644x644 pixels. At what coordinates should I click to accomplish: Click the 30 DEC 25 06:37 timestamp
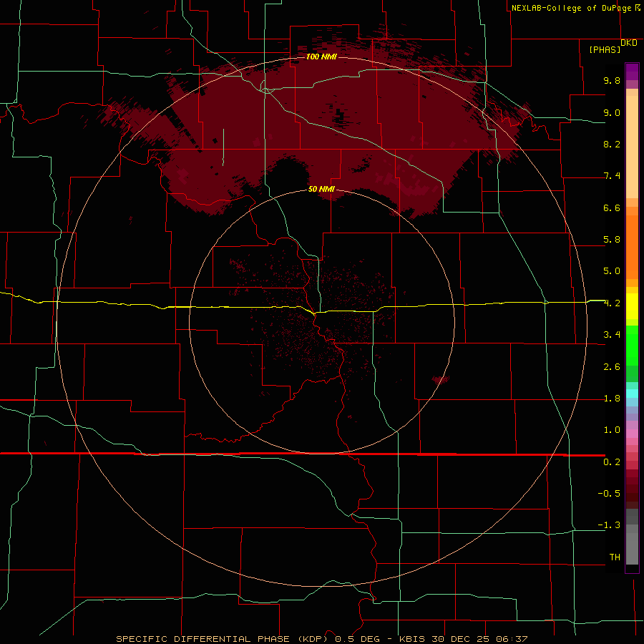pyautogui.click(x=479, y=639)
